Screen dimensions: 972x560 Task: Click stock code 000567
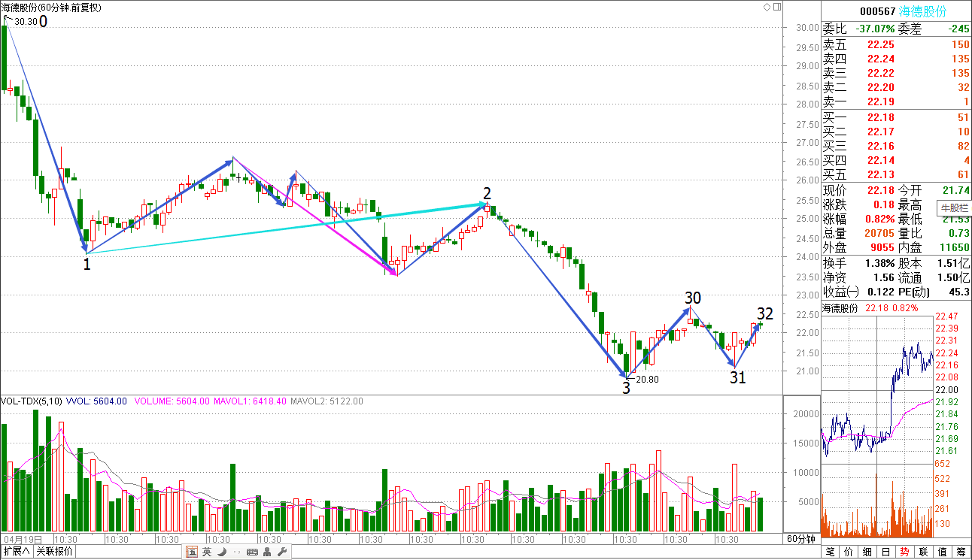point(877,11)
